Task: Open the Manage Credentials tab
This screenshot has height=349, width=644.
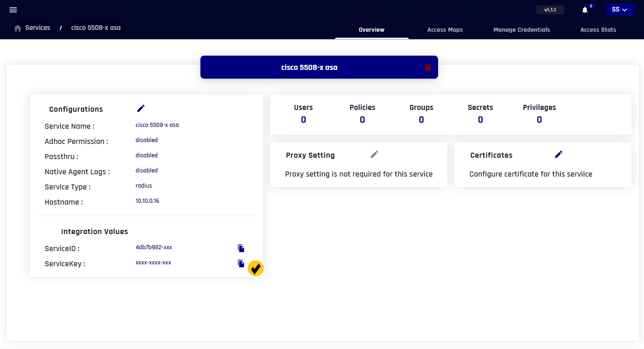Action: (521, 30)
